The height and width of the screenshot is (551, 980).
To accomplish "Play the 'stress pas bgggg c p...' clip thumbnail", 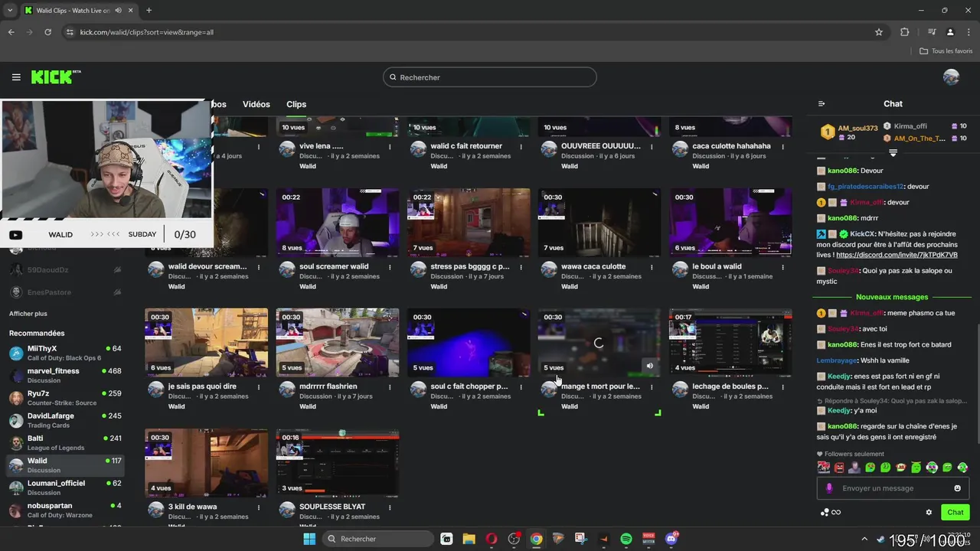I will 469,223.
